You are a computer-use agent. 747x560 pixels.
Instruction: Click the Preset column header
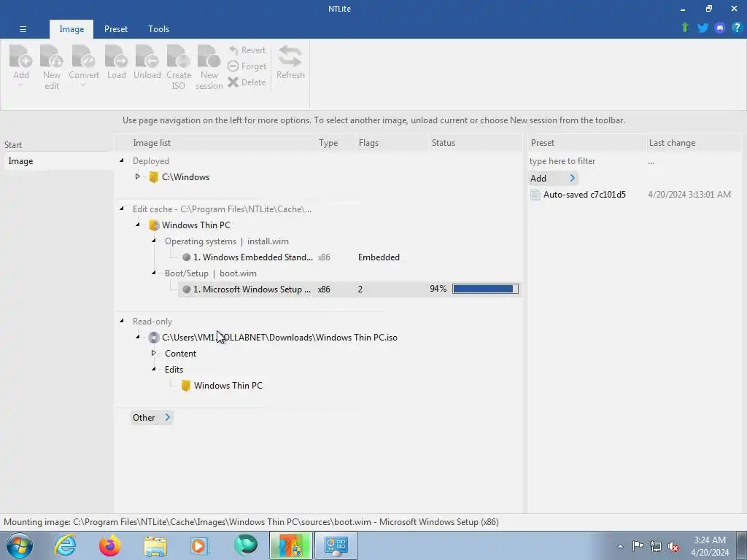[x=587, y=143]
